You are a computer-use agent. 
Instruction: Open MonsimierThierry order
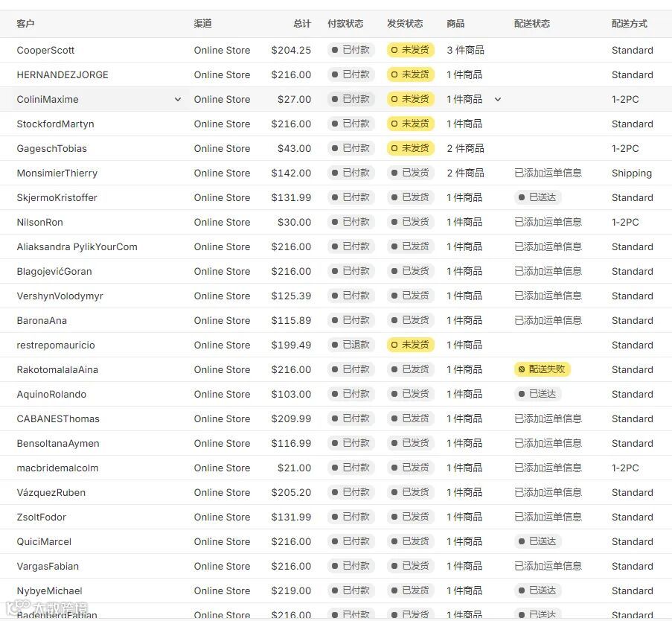336,173
